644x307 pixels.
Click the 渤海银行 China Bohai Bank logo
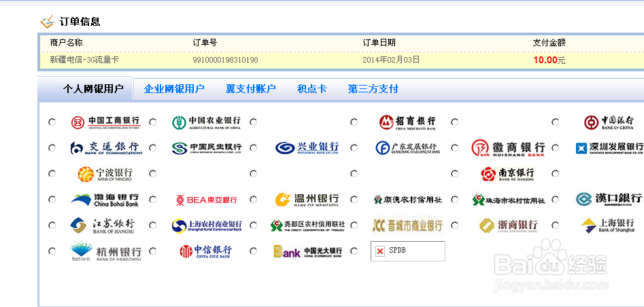coord(105,200)
